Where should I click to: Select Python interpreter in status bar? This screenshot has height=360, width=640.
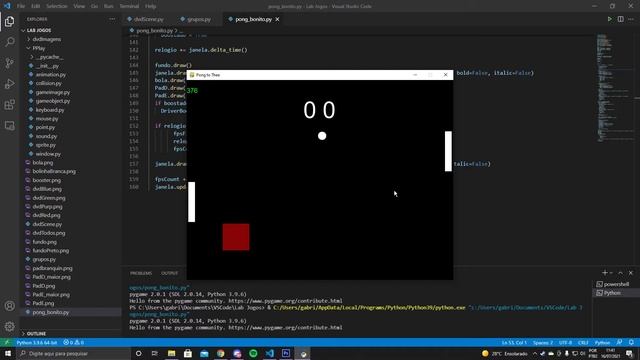37,342
